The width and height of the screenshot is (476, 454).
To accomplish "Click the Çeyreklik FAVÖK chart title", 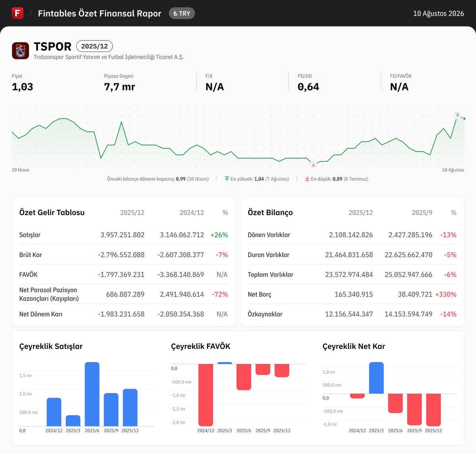I will pos(201,347).
